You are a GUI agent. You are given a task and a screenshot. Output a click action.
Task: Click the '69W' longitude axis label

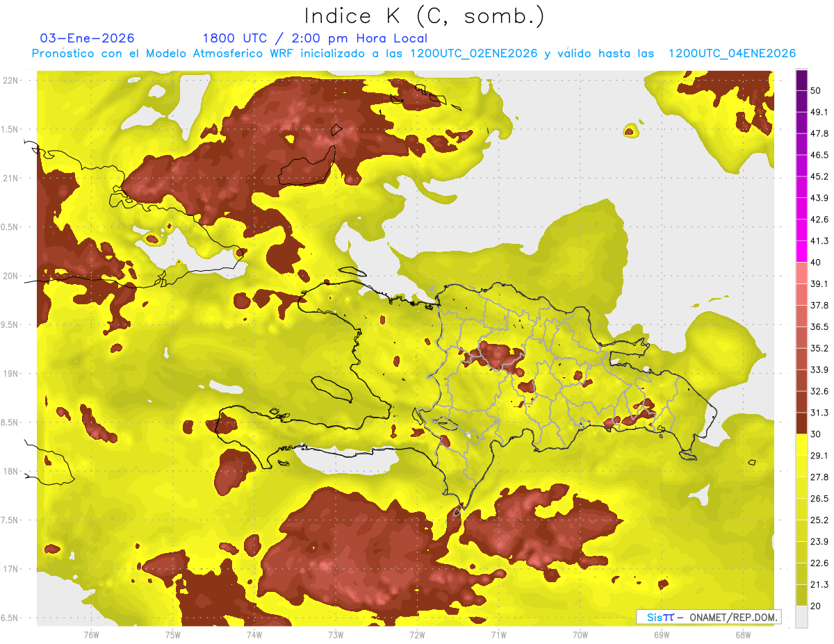[x=661, y=634]
